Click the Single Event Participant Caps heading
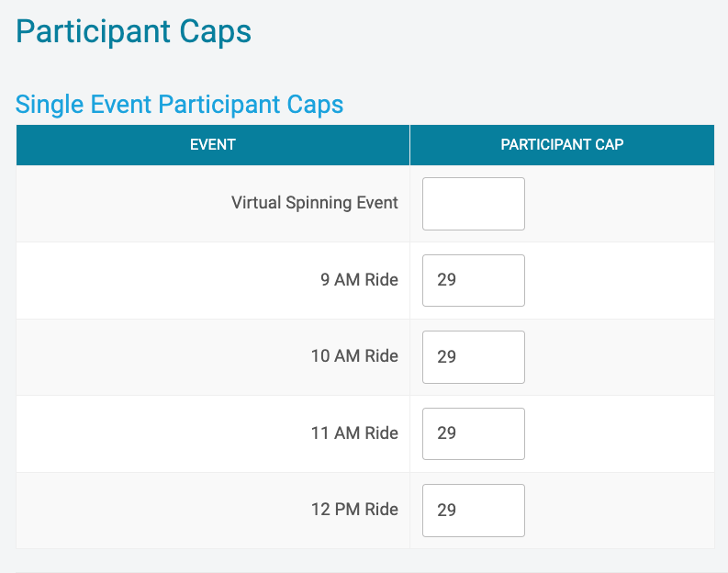This screenshot has height=573, width=728. tap(180, 105)
